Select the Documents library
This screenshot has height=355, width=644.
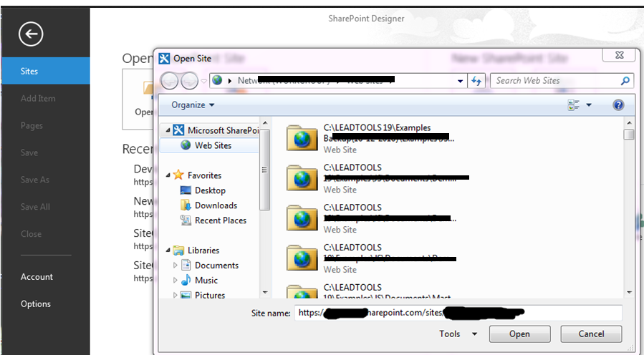[210, 266]
